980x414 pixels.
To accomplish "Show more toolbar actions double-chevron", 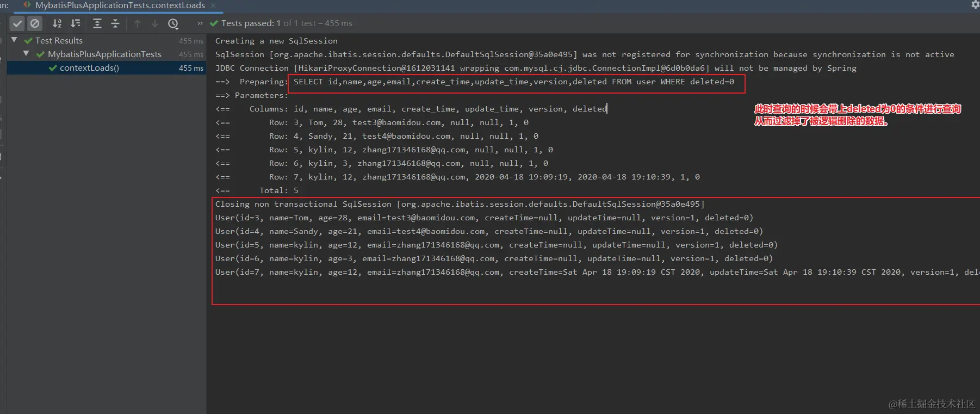I will coord(200,23).
